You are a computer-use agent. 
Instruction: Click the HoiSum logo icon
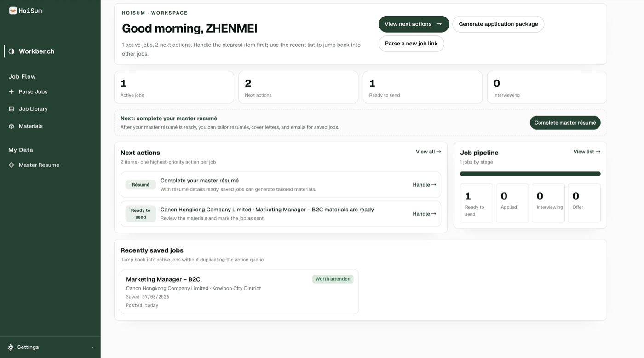click(x=13, y=11)
